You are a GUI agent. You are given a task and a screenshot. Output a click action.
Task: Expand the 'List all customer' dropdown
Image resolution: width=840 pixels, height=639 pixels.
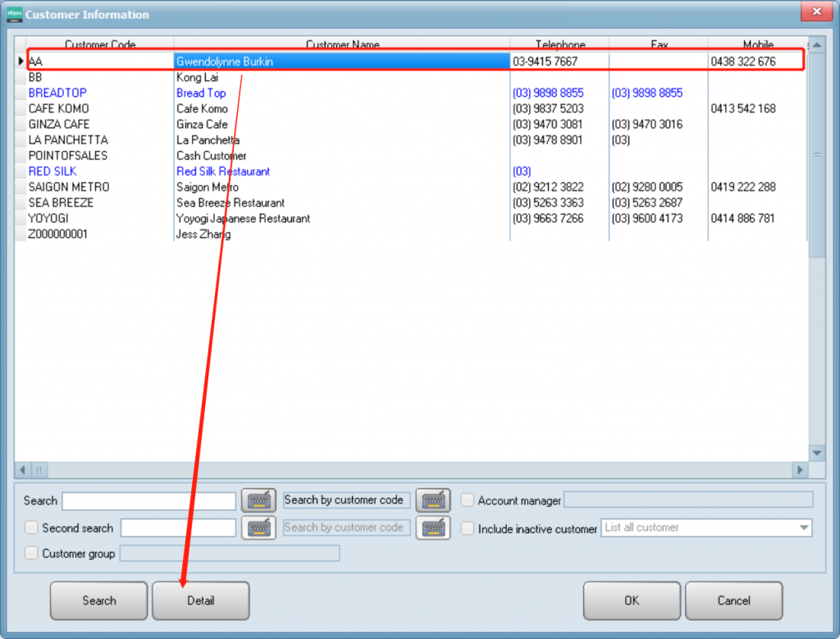[803, 528]
